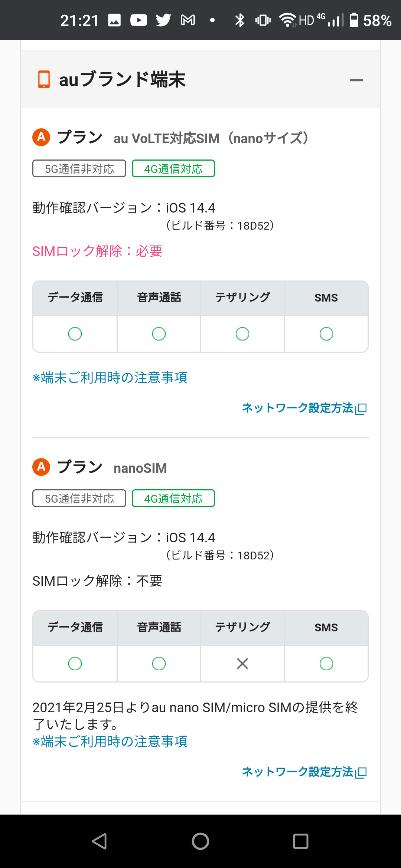
Task: Open first ※端末ご利用時の注意事項 link
Action: [110, 378]
